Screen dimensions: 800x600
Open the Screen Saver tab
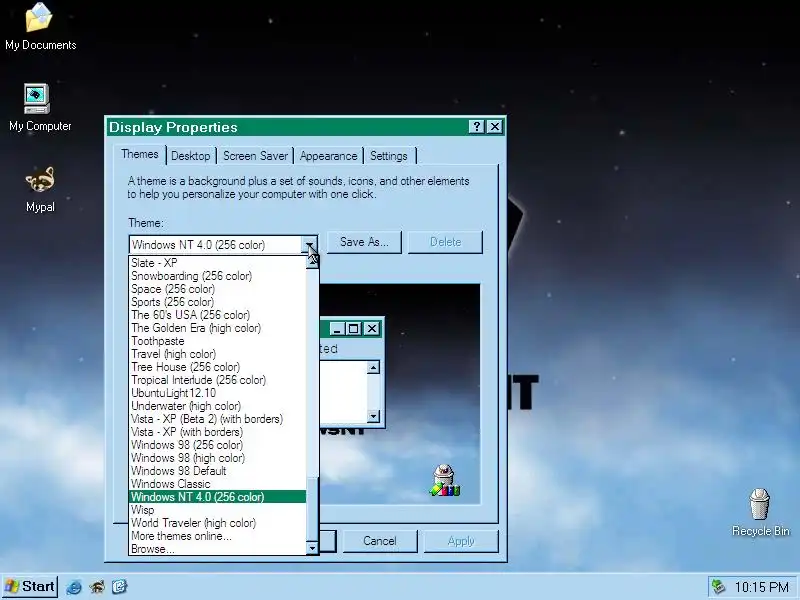click(x=255, y=156)
